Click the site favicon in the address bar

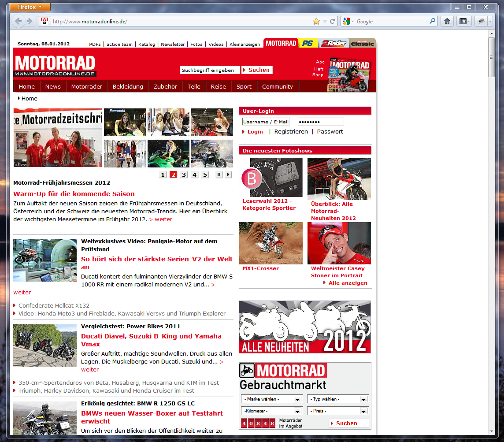tap(44, 21)
